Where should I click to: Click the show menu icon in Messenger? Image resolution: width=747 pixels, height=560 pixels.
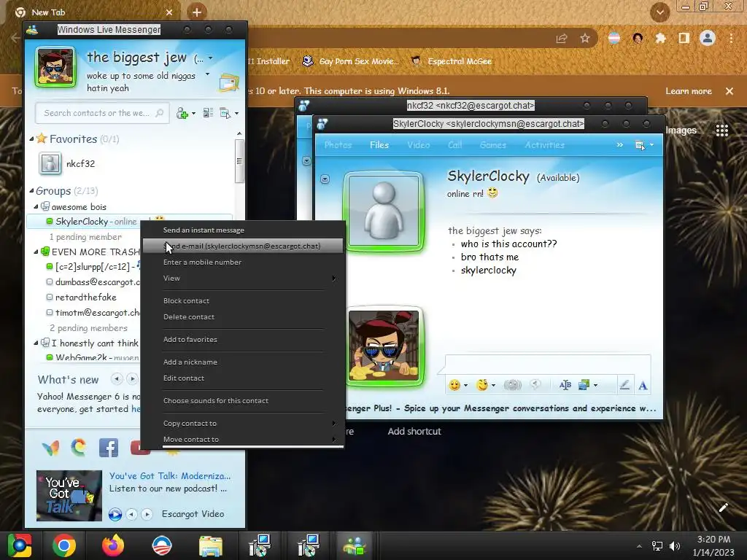[x=225, y=113]
